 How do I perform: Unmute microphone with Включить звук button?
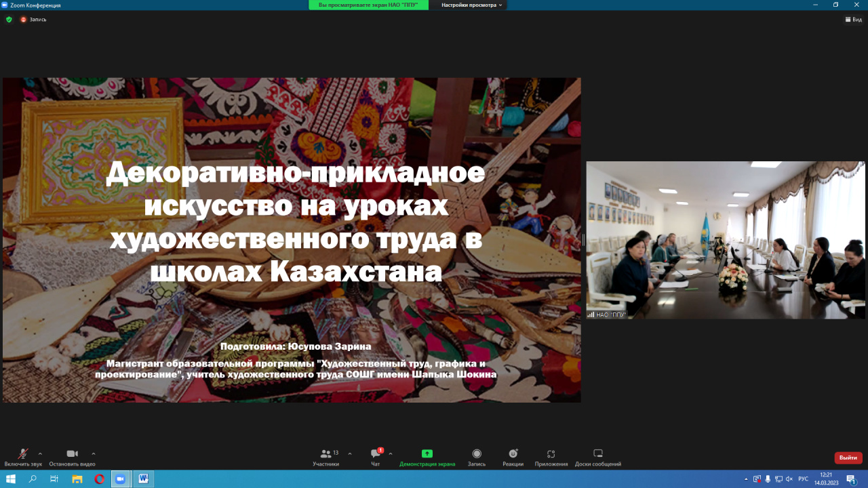pos(23,455)
